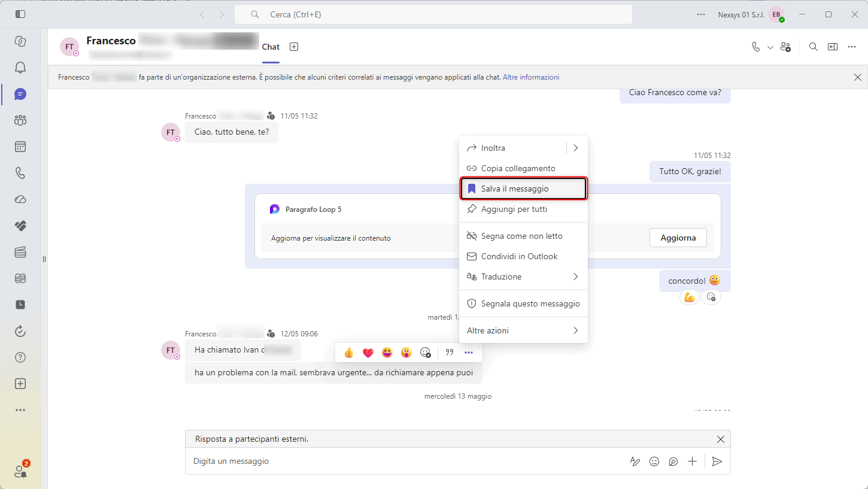Show more apps with the sidebar ellipsis
The image size is (868, 489).
(x=20, y=410)
